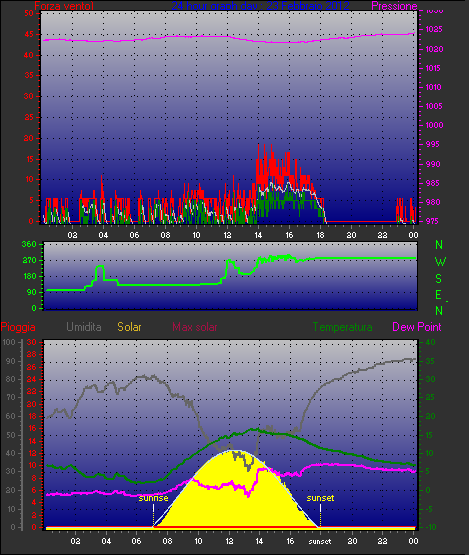Click '1000' on the pressure axis

coord(434,125)
